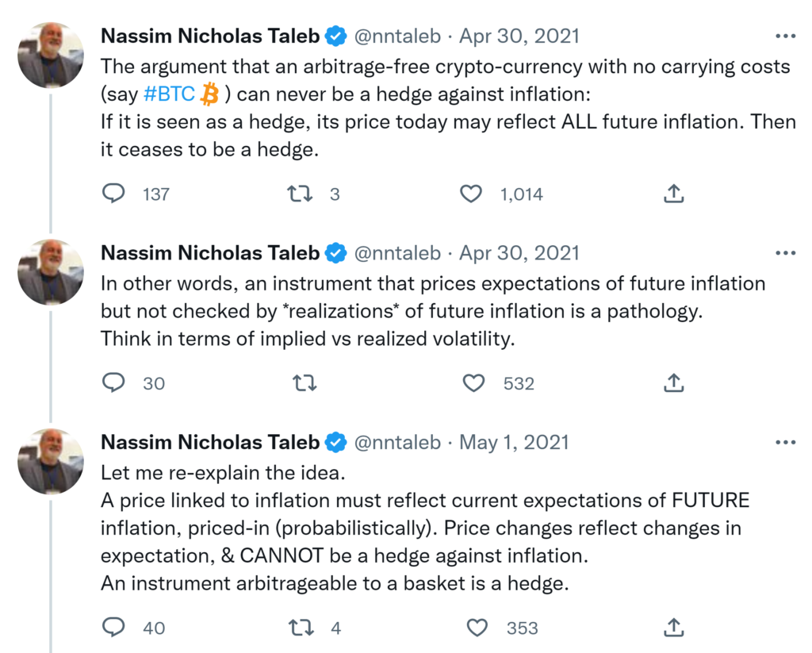Retweet the first tweet about BTC hedge

pos(299,194)
